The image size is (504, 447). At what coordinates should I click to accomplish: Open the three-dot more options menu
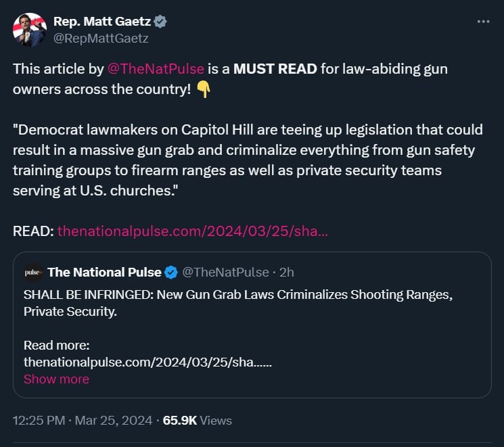point(482,22)
